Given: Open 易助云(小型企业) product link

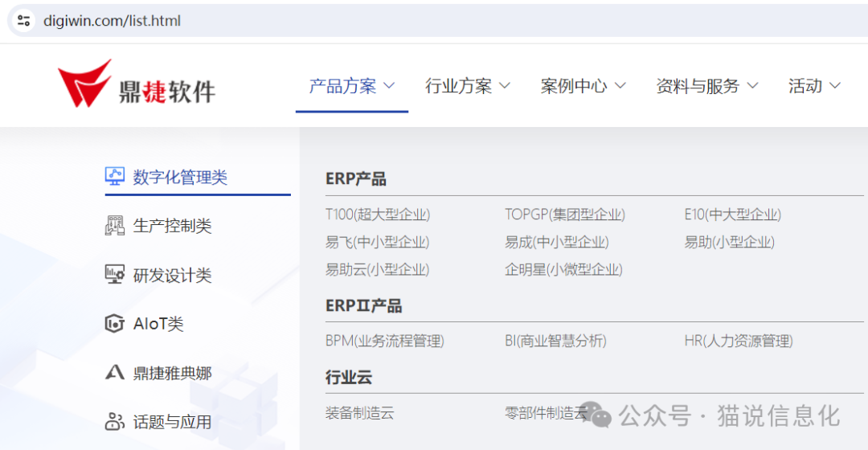Looking at the screenshot, I should (x=377, y=270).
